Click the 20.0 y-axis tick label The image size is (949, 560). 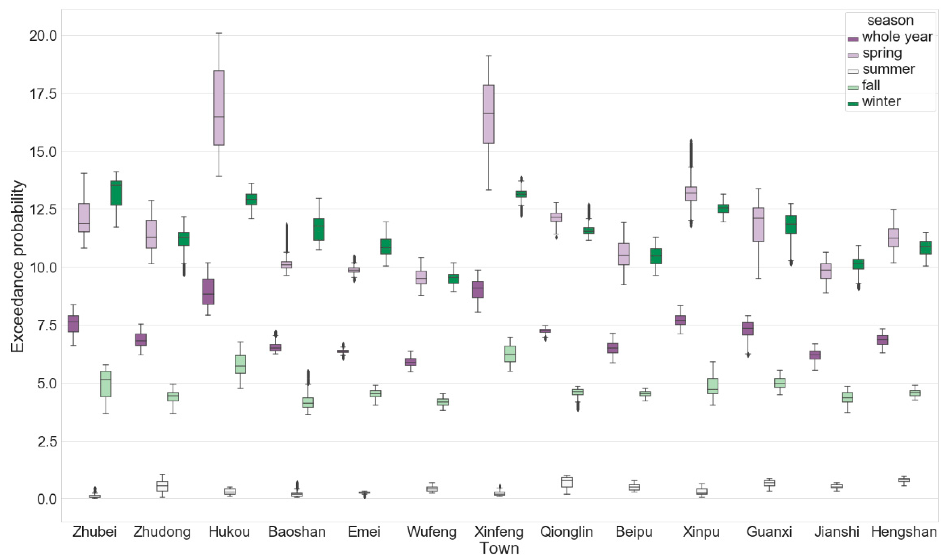click(x=43, y=36)
